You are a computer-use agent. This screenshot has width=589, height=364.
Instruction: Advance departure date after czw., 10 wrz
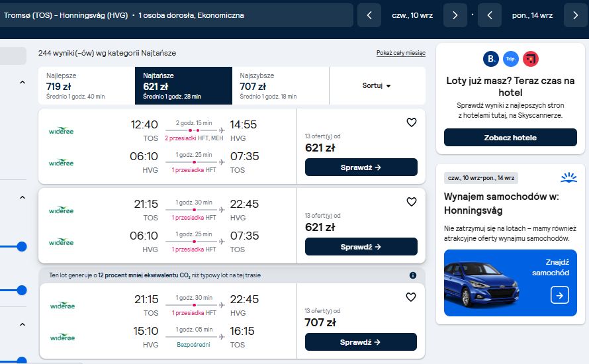tap(455, 15)
